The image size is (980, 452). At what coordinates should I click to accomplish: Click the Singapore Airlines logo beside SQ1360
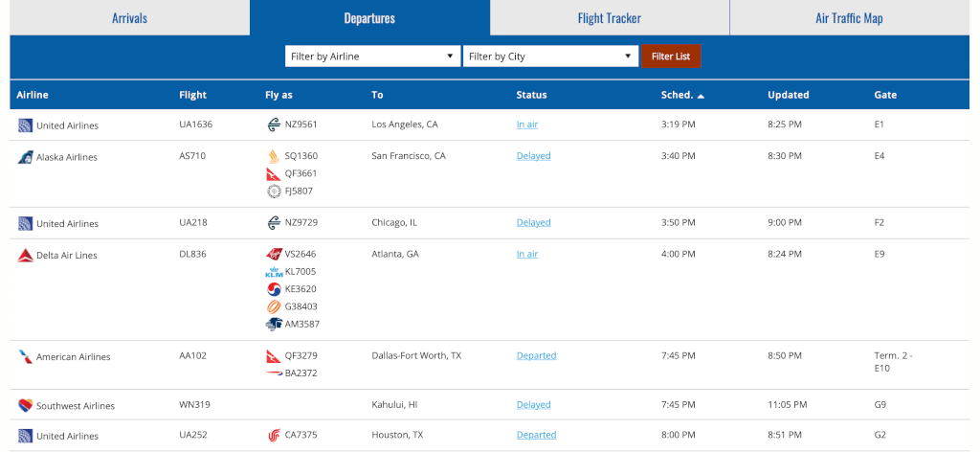click(x=274, y=156)
